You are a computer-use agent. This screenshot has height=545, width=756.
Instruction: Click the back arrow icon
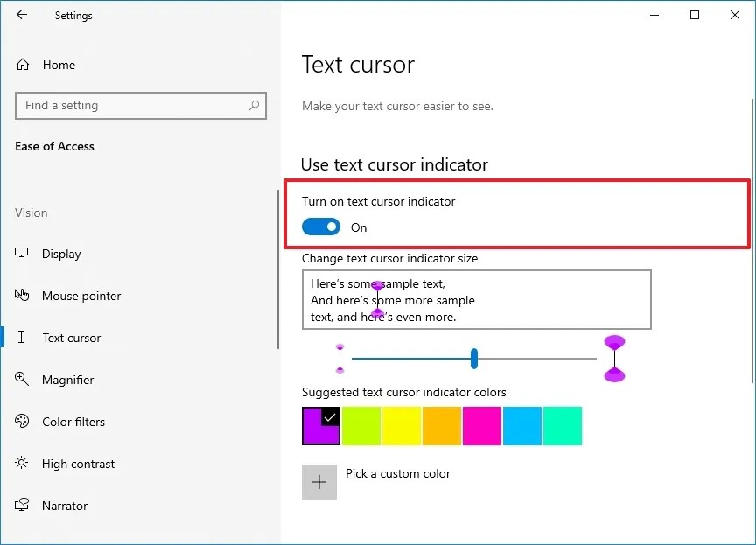click(x=21, y=15)
